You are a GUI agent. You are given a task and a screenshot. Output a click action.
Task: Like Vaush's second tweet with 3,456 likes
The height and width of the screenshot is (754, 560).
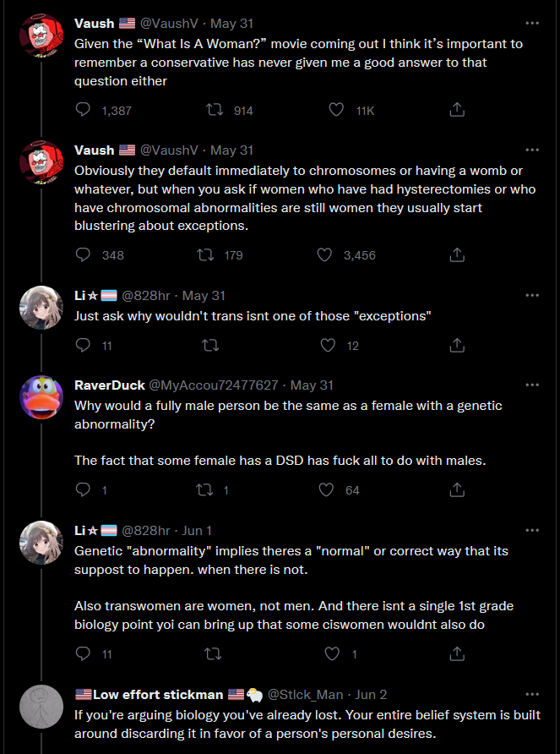tap(324, 254)
